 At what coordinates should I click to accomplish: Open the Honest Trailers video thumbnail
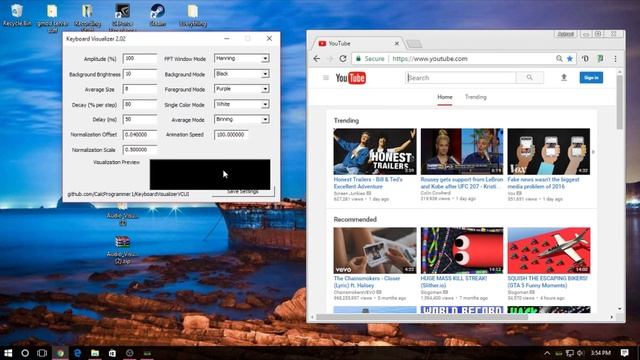pos(375,151)
